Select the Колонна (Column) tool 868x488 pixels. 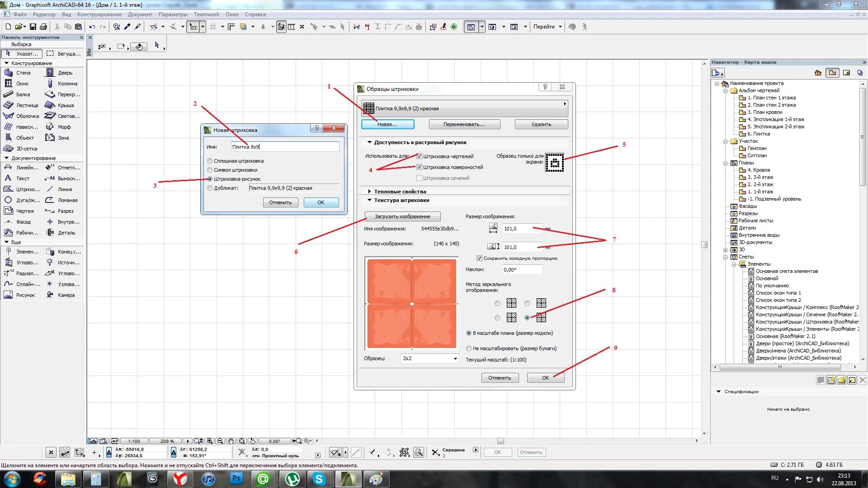(62, 84)
